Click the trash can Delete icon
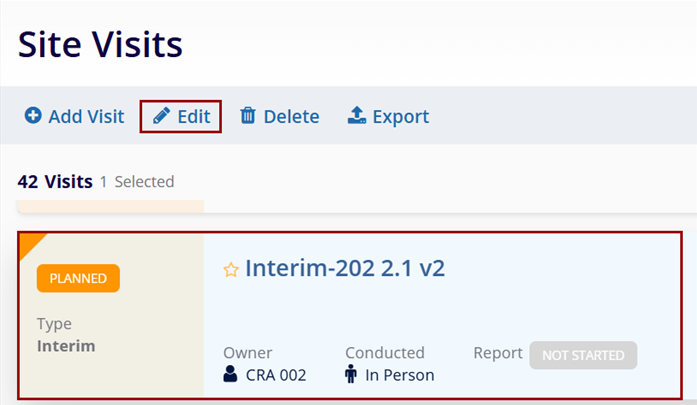Viewport: 697px width, 405px height. point(248,116)
